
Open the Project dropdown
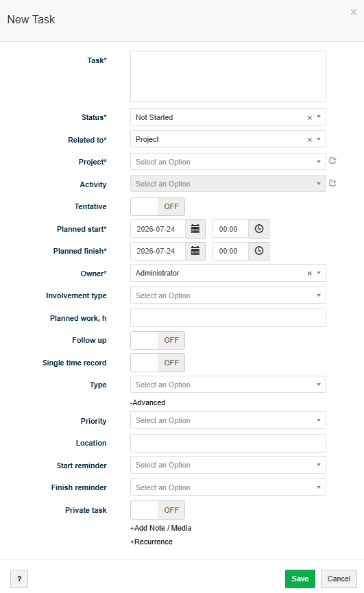[228, 162]
